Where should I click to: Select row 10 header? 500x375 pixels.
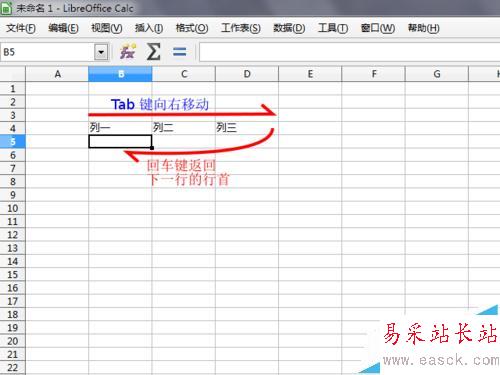tap(13, 208)
